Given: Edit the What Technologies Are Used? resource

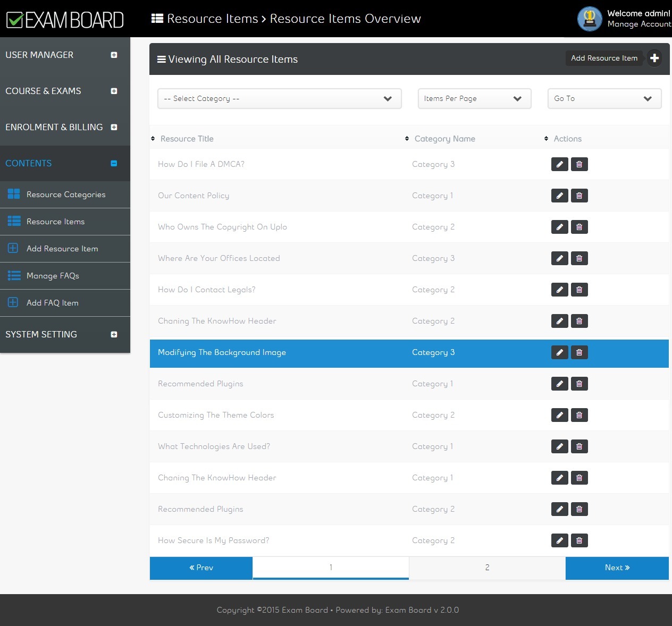Looking at the screenshot, I should click(559, 446).
